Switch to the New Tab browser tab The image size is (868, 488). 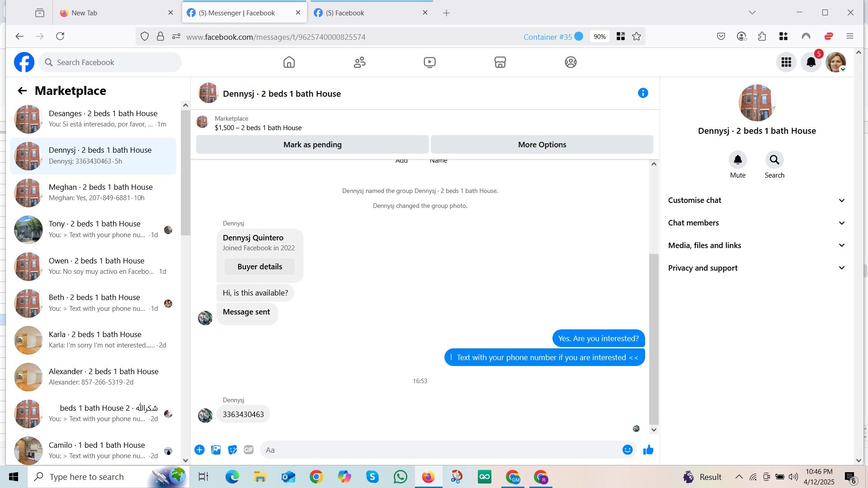(x=116, y=13)
